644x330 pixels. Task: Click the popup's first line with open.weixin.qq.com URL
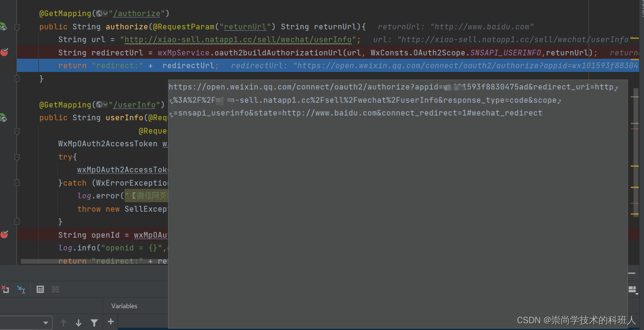tap(393, 88)
